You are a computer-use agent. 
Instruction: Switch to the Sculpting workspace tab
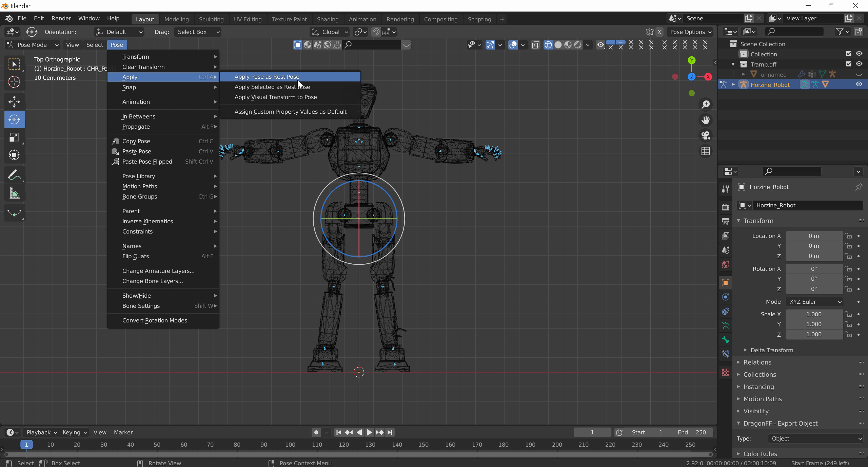(211, 19)
